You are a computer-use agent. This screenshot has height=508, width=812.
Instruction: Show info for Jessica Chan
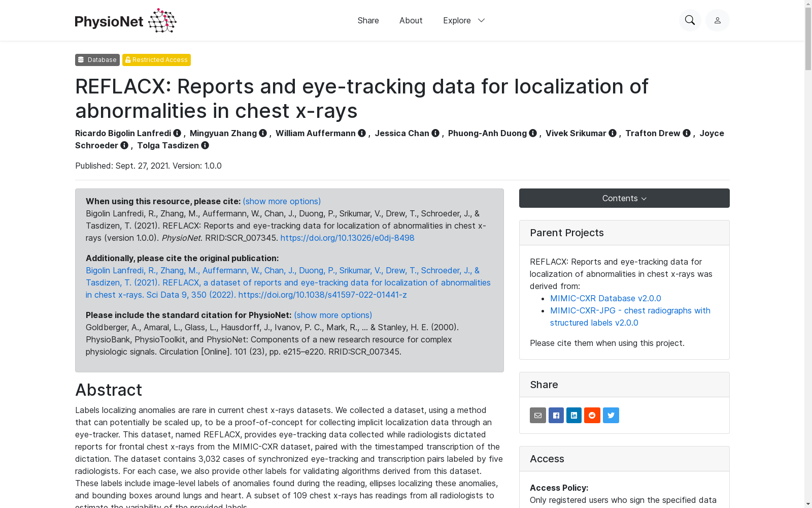(435, 133)
